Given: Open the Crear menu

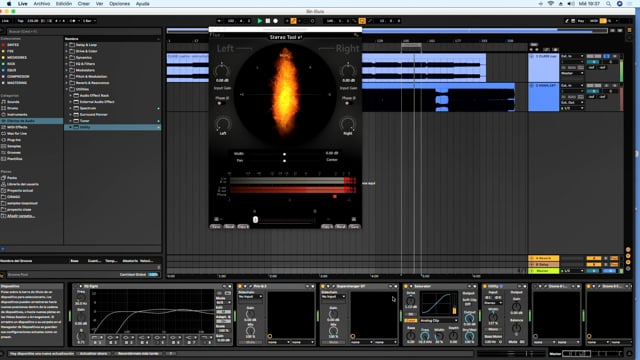Looking at the screenshot, I should [84, 4].
